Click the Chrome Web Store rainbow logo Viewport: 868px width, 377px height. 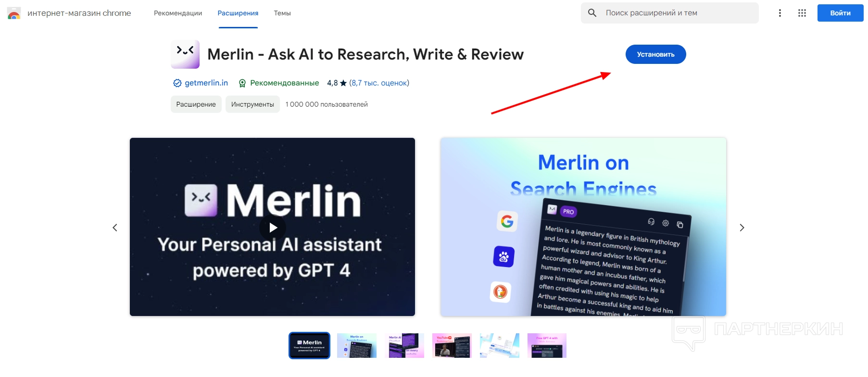pyautogui.click(x=14, y=13)
